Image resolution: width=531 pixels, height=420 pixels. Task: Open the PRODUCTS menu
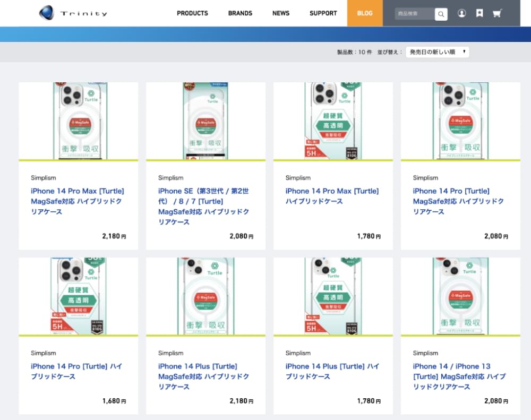pyautogui.click(x=192, y=13)
